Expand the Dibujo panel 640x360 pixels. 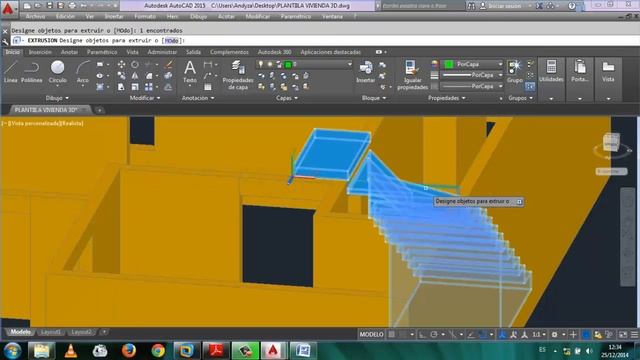57,98
